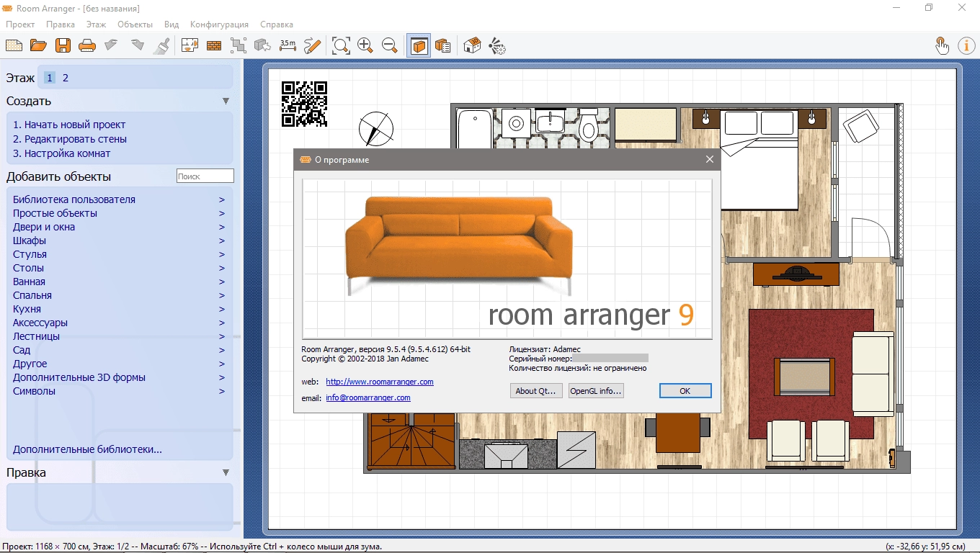
Task: Click 1. Начать новый проект
Action: (x=69, y=125)
